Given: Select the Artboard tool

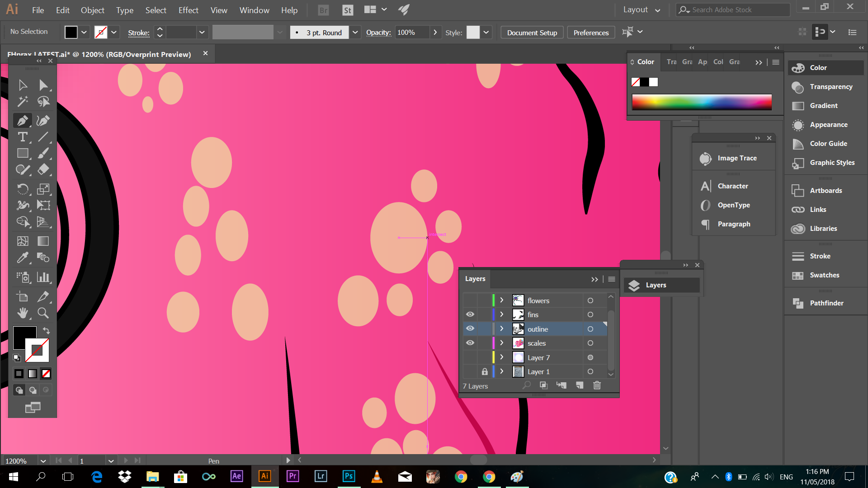Looking at the screenshot, I should coord(23,296).
